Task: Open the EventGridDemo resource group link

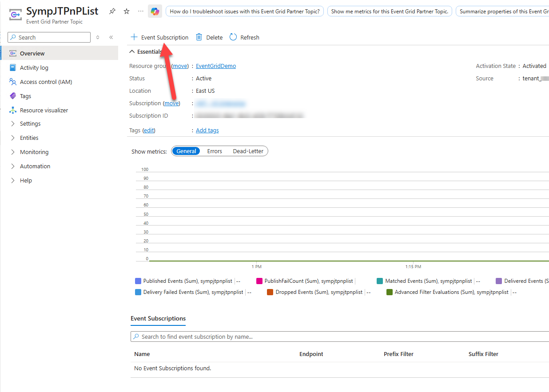Action: click(x=215, y=66)
